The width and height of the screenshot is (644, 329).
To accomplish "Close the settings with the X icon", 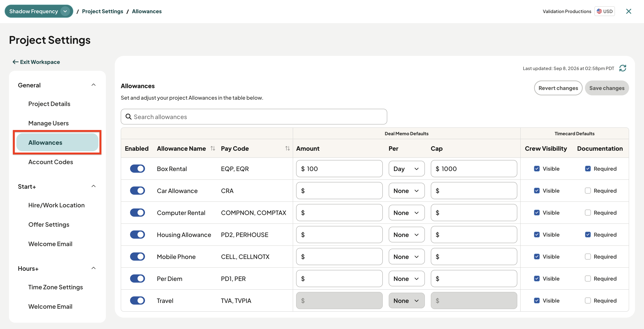I will pyautogui.click(x=629, y=11).
